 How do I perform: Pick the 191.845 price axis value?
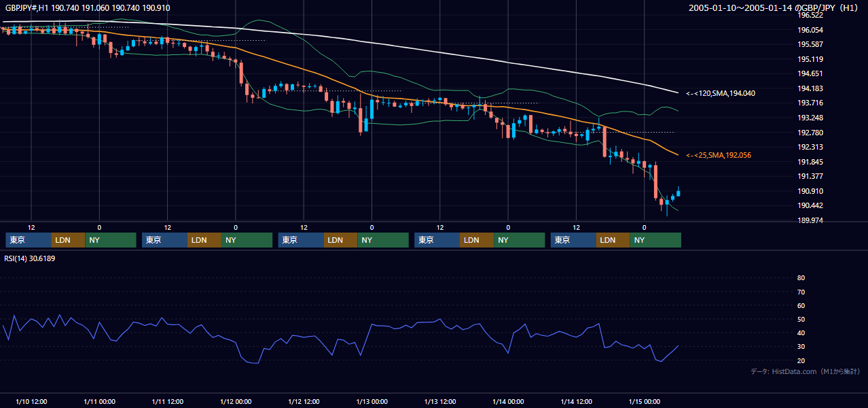(810, 162)
